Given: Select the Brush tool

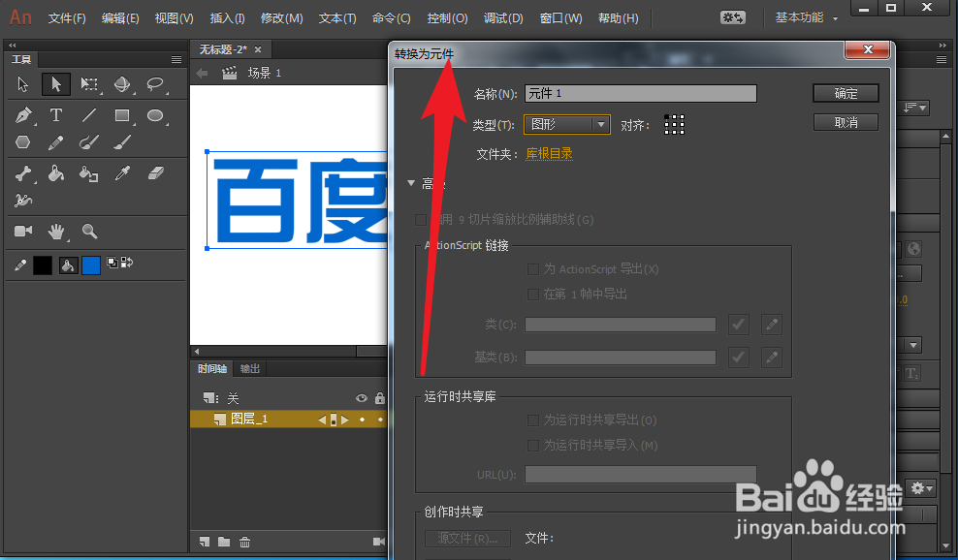Looking at the screenshot, I should point(122,142).
